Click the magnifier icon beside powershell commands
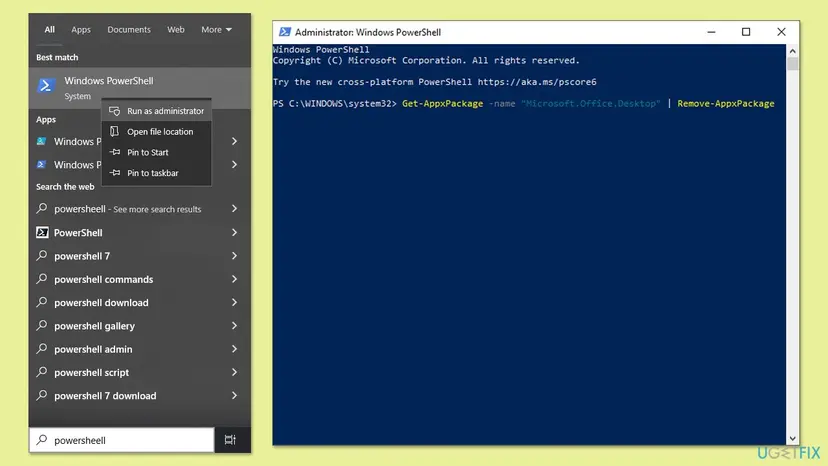The image size is (828, 466). tap(42, 278)
